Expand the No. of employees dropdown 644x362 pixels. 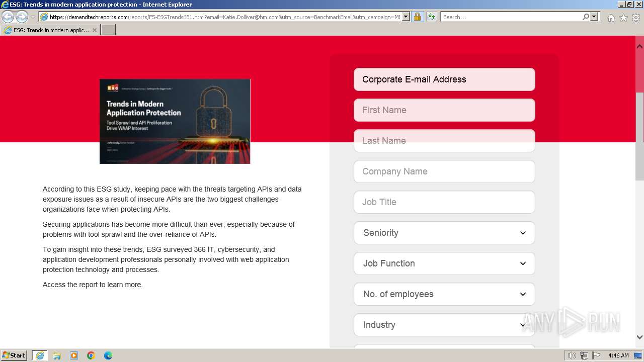coord(444,294)
